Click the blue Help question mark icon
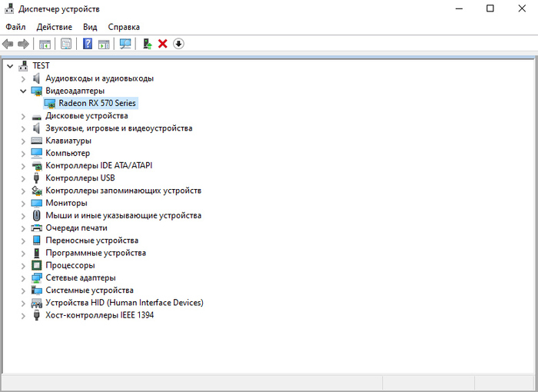 [88, 44]
